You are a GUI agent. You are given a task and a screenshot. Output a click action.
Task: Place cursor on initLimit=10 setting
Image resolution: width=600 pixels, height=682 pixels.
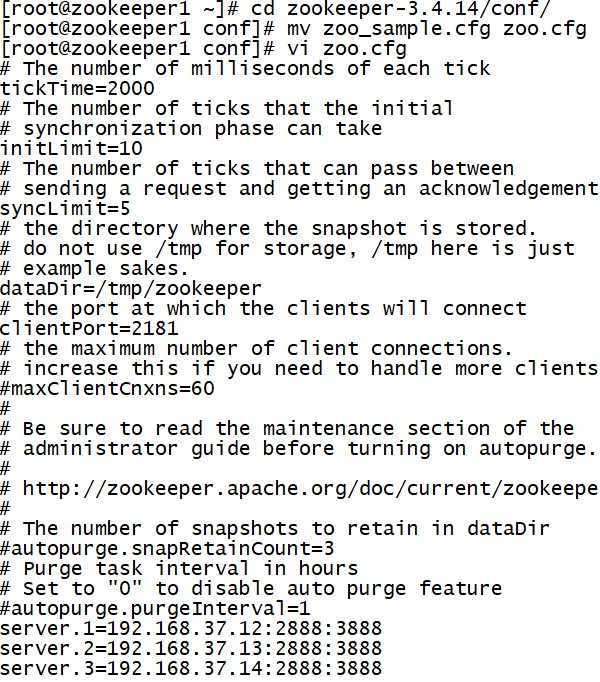click(x=71, y=149)
